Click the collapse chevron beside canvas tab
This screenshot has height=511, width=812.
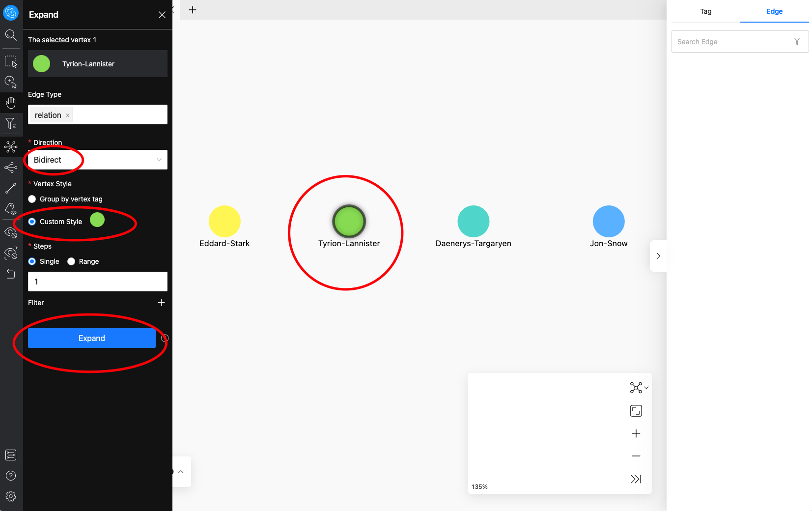pyautogui.click(x=173, y=10)
